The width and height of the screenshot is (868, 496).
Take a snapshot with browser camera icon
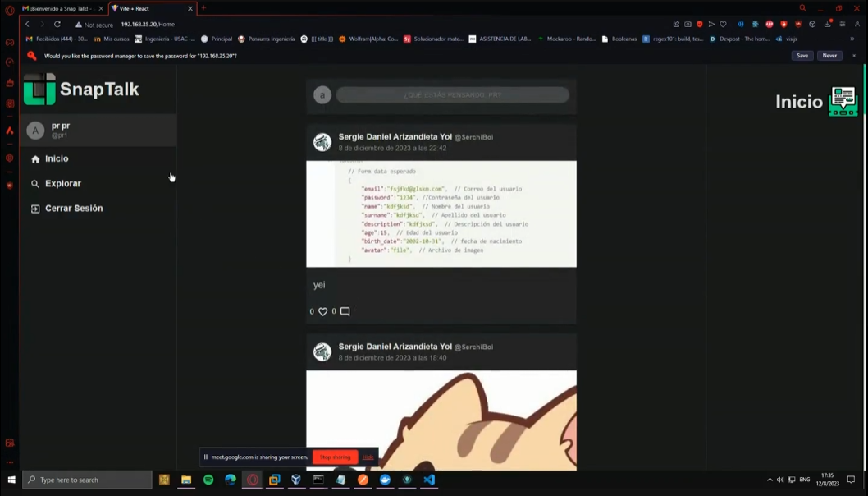point(688,25)
